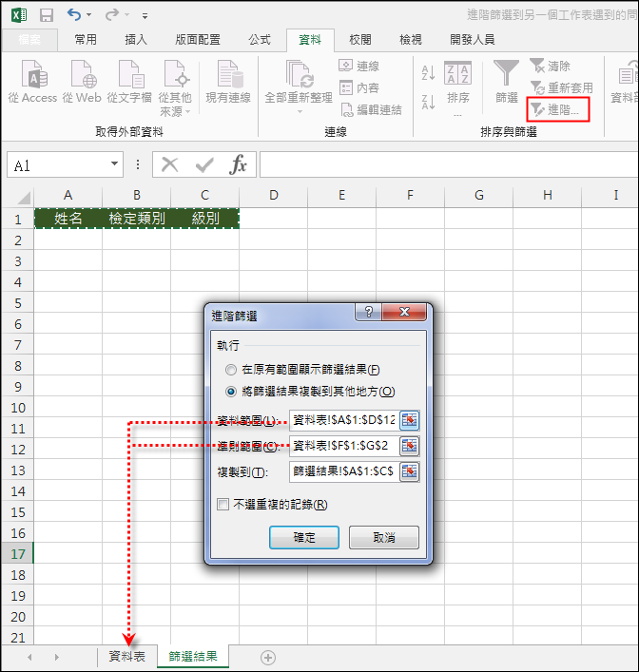Switch to the 版面配置 tab

pyautogui.click(x=198, y=40)
